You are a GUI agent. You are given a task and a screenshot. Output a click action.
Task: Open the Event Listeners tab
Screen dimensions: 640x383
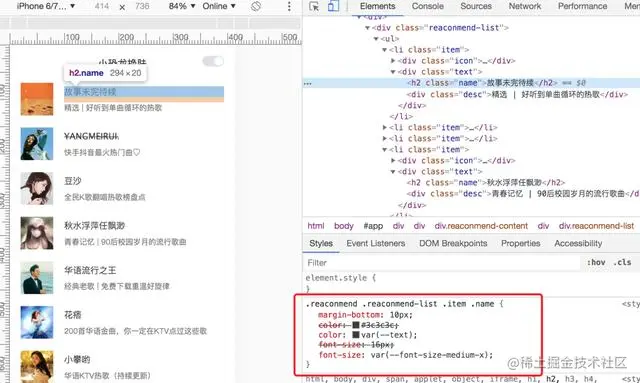(376, 243)
